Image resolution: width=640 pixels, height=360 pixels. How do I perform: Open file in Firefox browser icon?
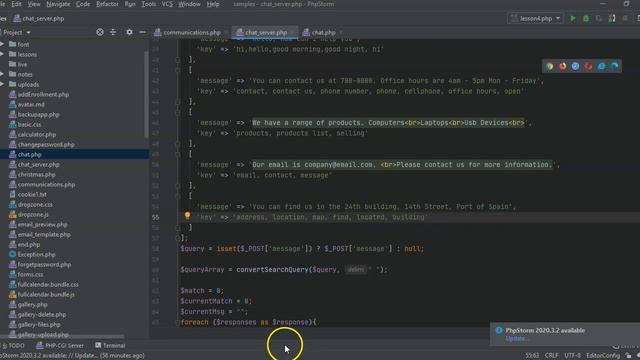(x=562, y=66)
